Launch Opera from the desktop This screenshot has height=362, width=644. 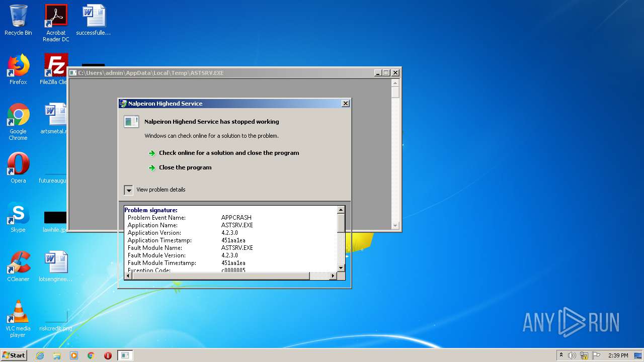pyautogui.click(x=18, y=168)
